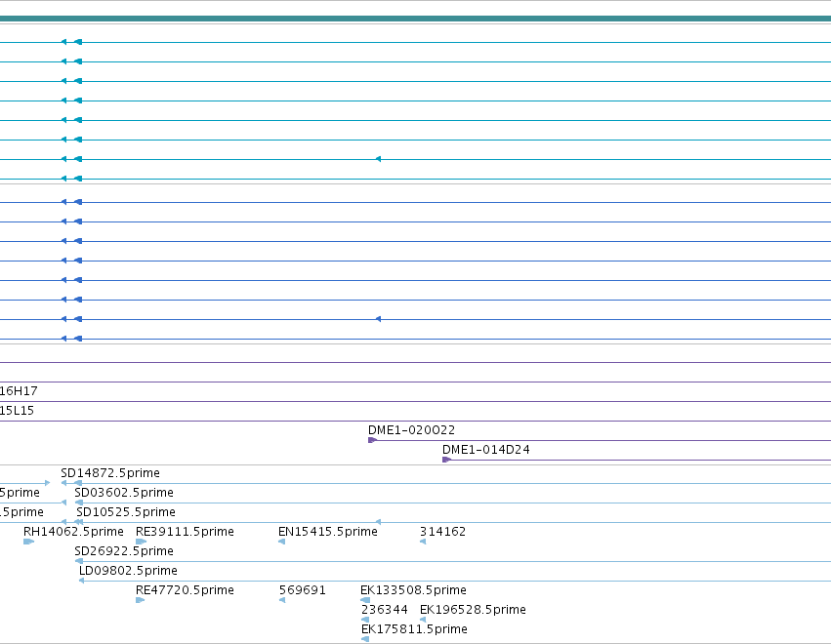Click the EK175811.5prime label
The height and width of the screenshot is (644, 831).
click(x=414, y=629)
